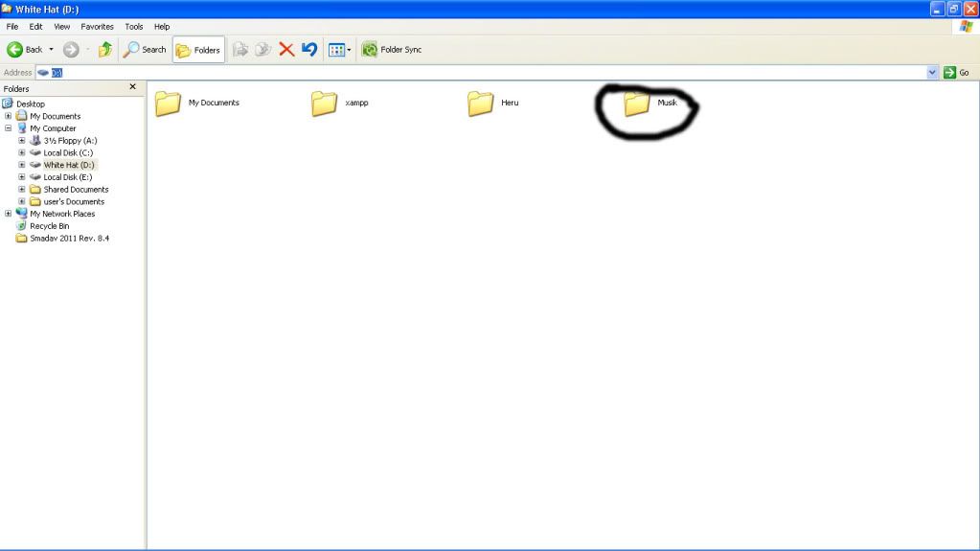Screen dimensions: 980x551
Task: Select the Heru folder icon
Action: [x=481, y=103]
